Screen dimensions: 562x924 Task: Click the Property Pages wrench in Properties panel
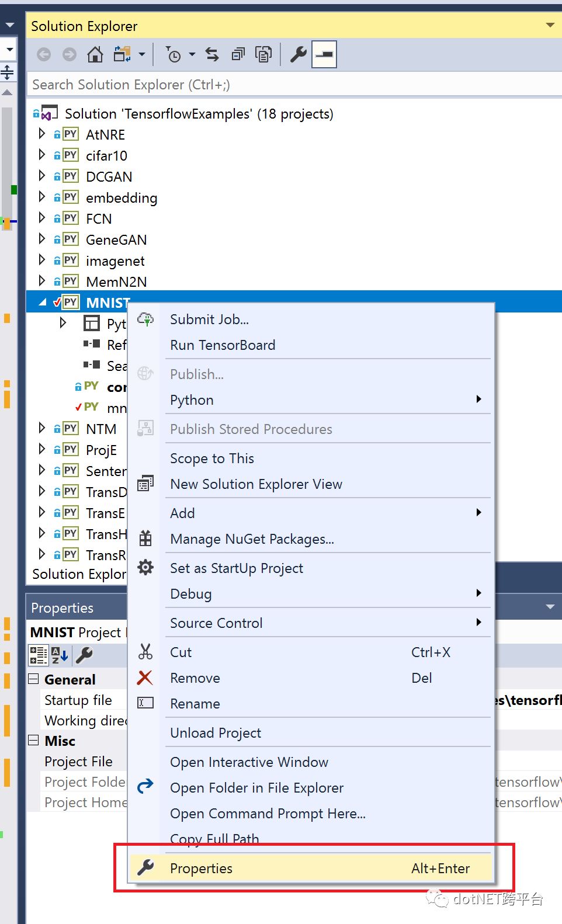tap(84, 655)
